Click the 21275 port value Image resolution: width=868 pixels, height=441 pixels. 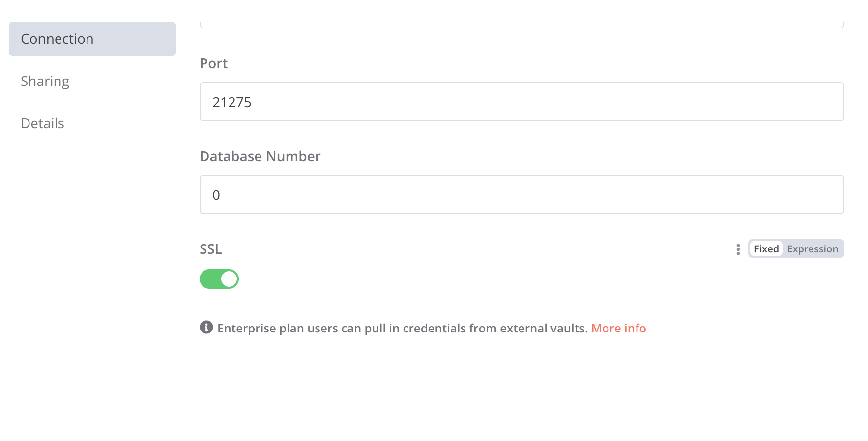coord(232,102)
